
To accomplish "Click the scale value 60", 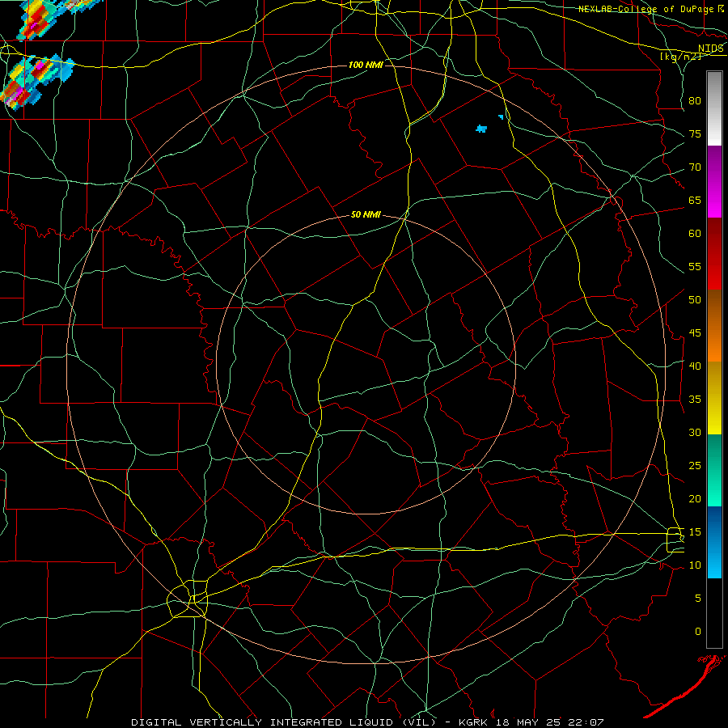I will (x=695, y=234).
